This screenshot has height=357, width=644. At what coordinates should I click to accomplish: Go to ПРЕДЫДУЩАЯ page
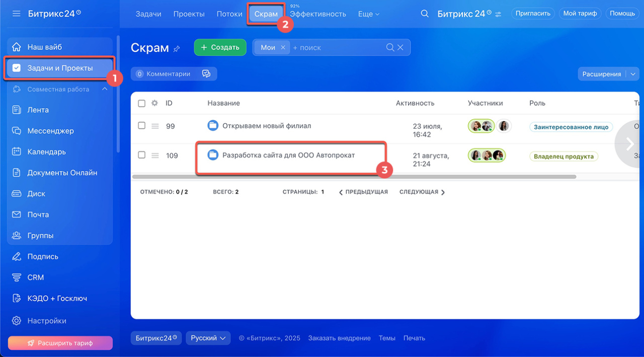pos(363,192)
